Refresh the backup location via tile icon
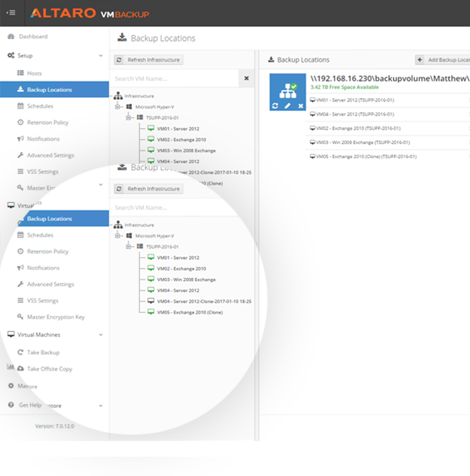470x476 pixels. 275,106
